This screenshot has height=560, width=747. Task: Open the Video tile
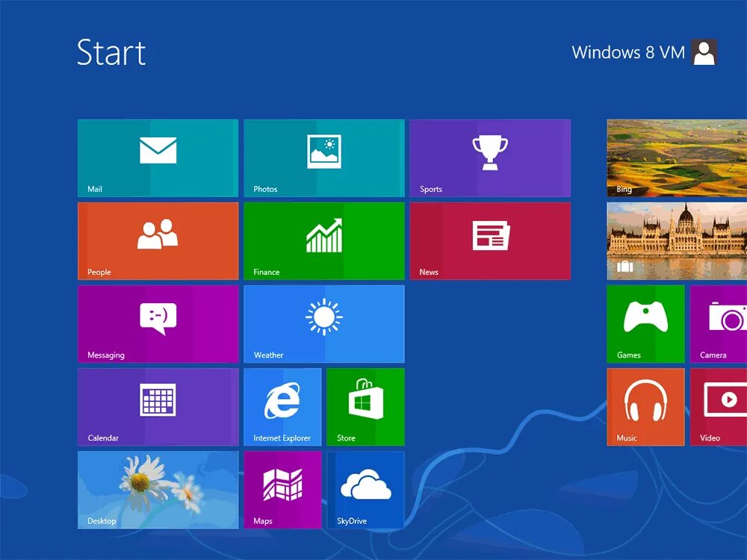(719, 407)
